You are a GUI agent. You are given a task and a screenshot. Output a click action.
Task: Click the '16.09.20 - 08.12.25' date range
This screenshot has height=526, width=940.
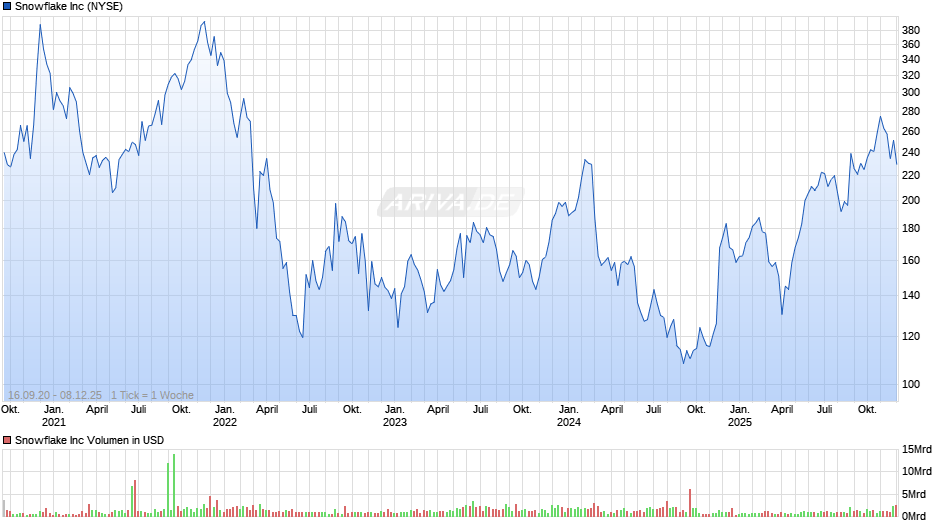click(x=55, y=395)
